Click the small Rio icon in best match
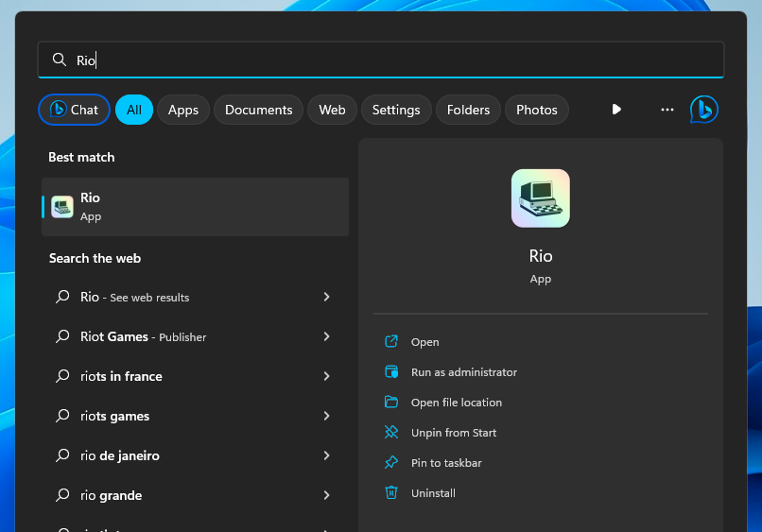 [62, 207]
